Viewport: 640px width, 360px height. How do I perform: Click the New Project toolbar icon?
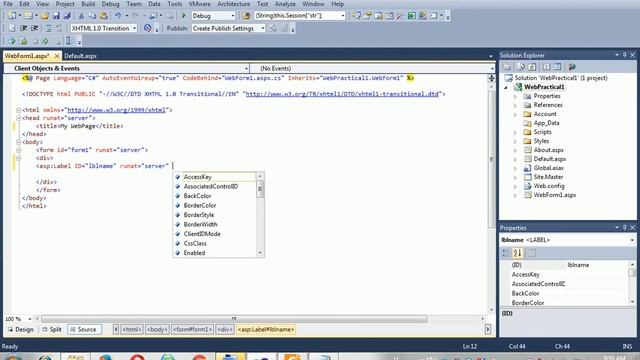tap(12, 16)
